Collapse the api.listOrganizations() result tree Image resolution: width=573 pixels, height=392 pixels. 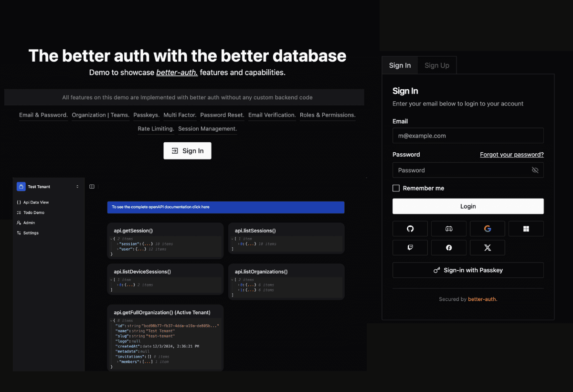[232, 279]
